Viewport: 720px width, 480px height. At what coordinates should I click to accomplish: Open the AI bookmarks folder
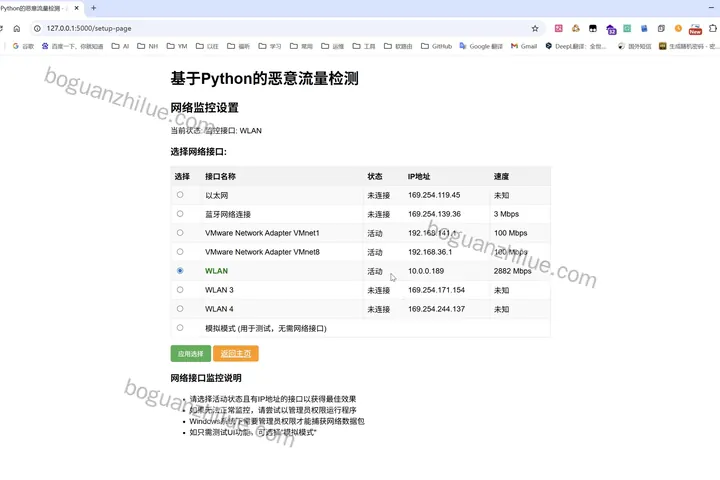coord(120,46)
